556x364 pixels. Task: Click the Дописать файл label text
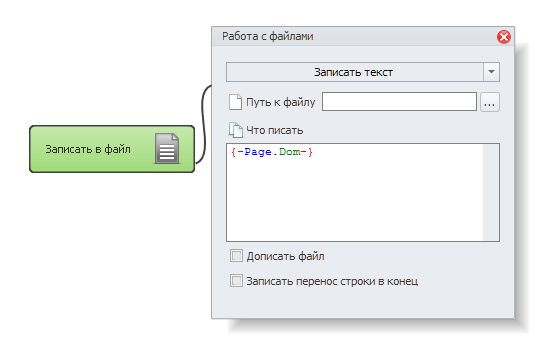pos(285,256)
